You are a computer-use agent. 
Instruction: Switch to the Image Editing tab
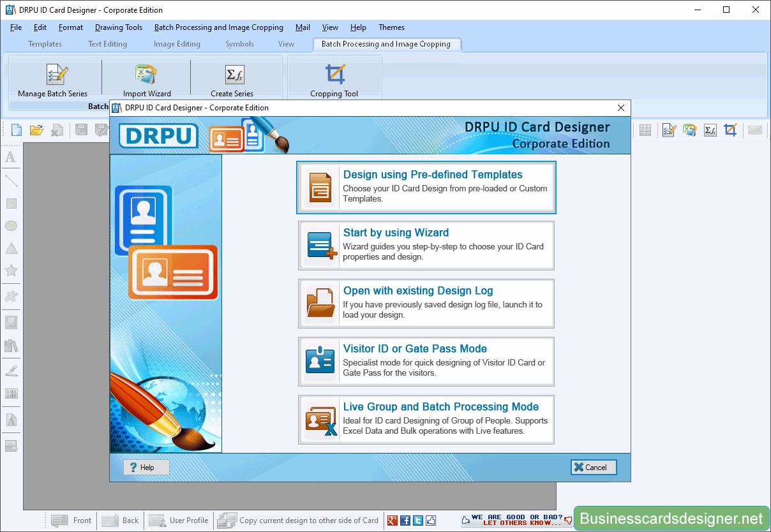[177, 44]
